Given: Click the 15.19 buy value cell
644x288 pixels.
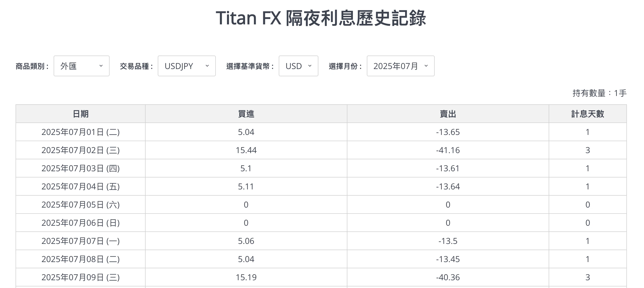Looking at the screenshot, I should [246, 277].
